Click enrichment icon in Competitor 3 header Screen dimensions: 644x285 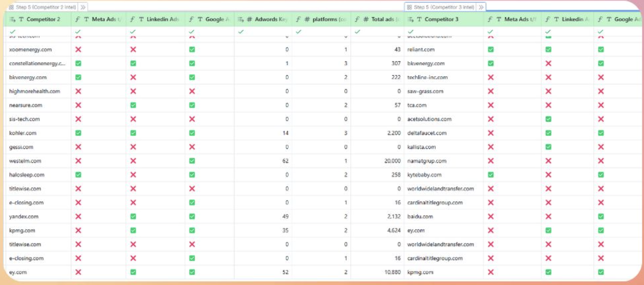(x=410, y=19)
